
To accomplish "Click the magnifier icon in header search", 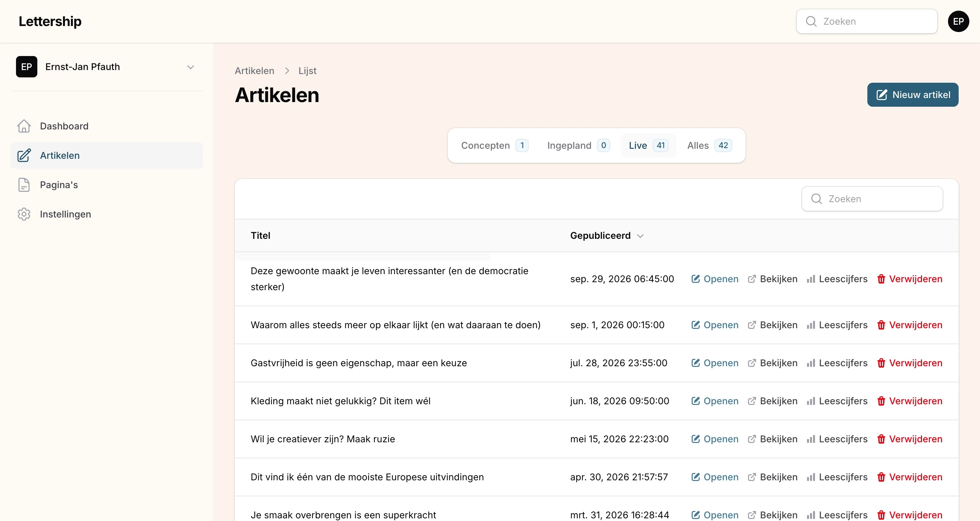I will click(811, 21).
